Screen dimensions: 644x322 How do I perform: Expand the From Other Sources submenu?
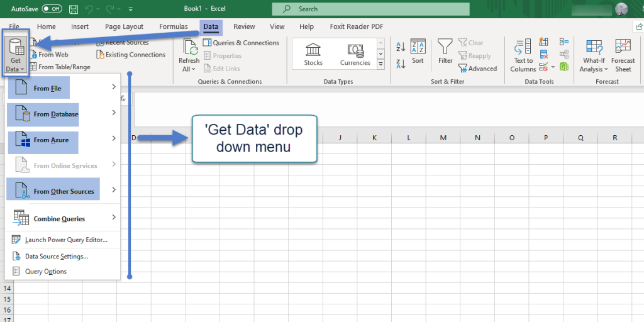click(x=62, y=190)
